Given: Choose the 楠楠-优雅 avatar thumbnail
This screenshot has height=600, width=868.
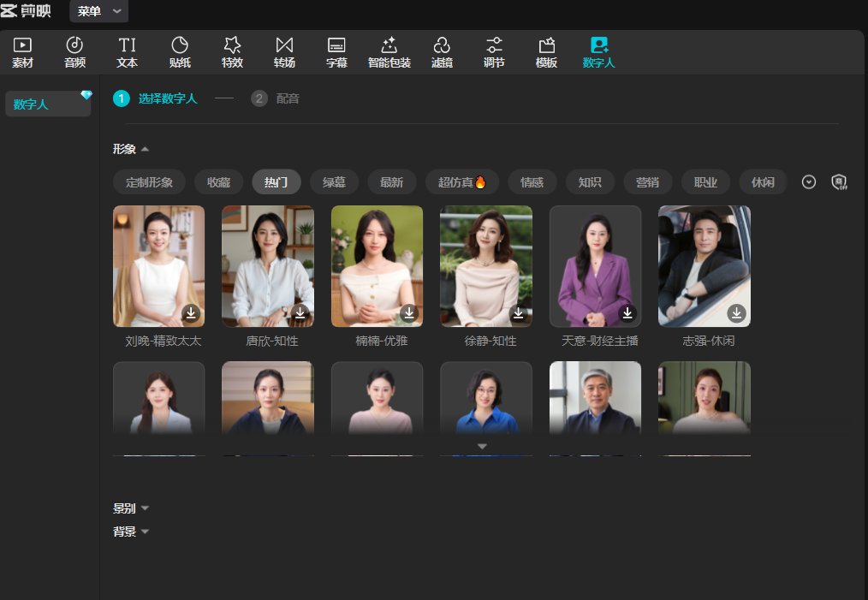Looking at the screenshot, I should tap(377, 266).
